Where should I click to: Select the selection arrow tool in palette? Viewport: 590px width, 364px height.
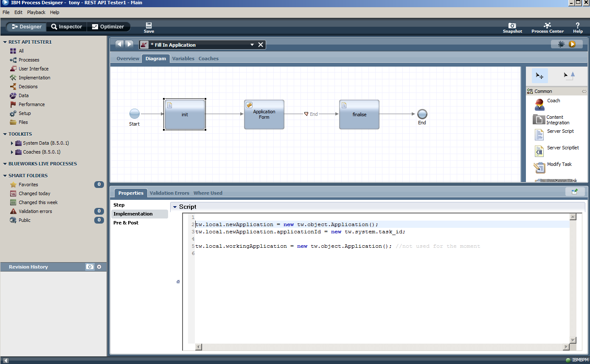pyautogui.click(x=539, y=76)
